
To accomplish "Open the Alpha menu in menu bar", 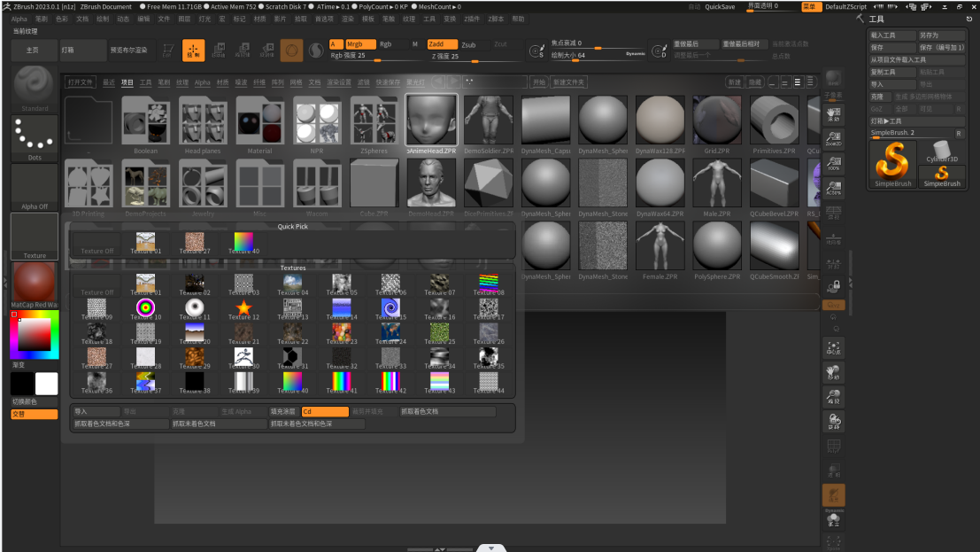I will (x=19, y=19).
